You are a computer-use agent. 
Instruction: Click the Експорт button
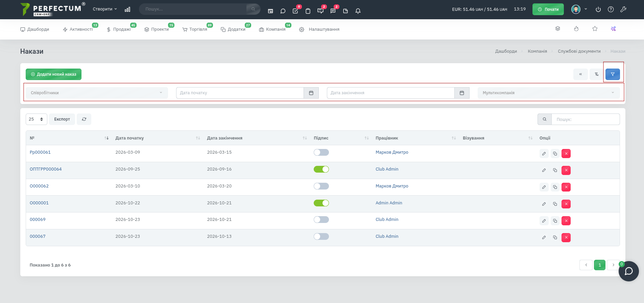coord(62,119)
